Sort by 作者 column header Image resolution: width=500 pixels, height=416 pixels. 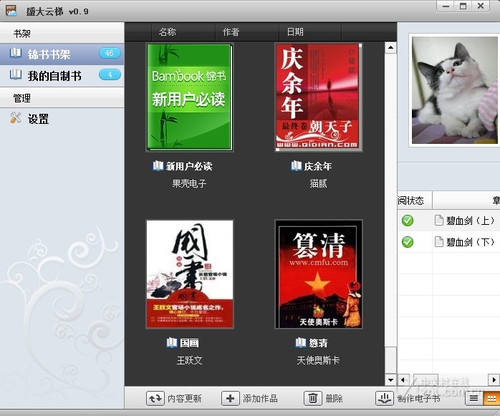point(231,32)
